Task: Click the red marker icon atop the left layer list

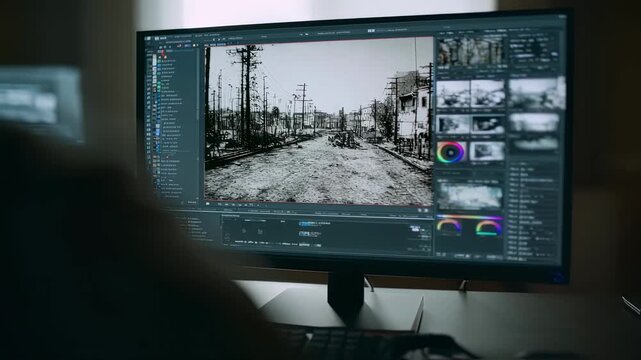Action: point(163,53)
